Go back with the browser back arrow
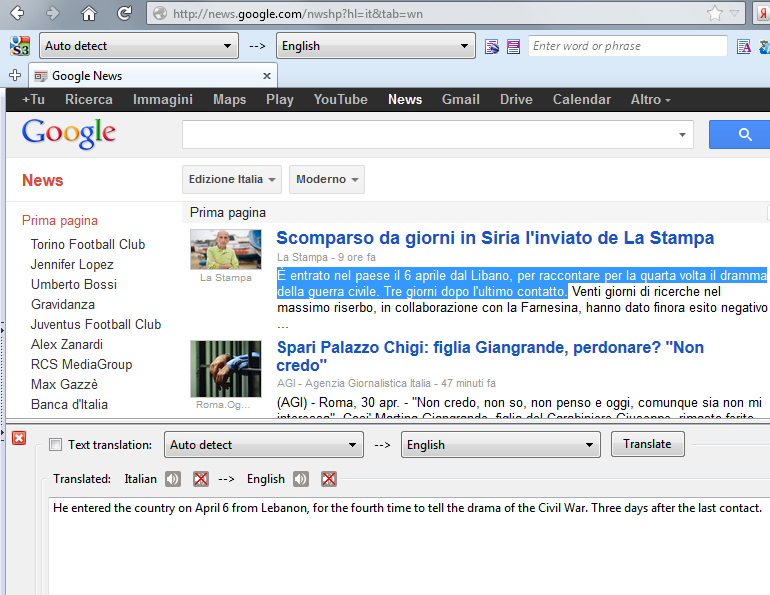Image resolution: width=770 pixels, height=595 pixels. click(17, 13)
